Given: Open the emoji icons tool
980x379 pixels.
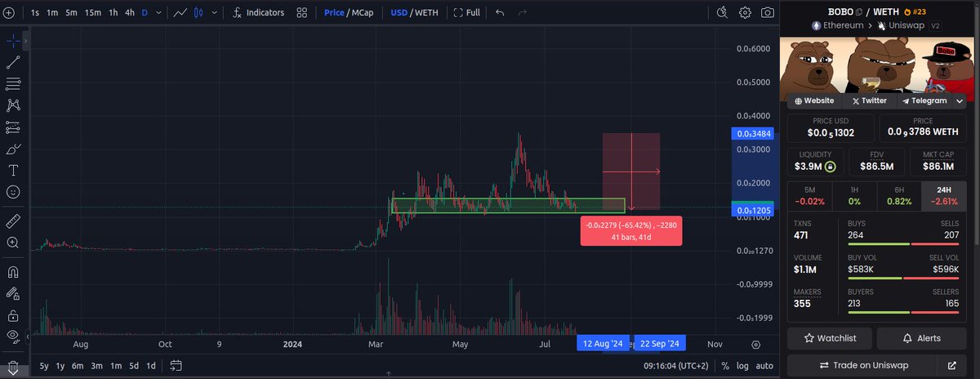Looking at the screenshot, I should tap(13, 192).
